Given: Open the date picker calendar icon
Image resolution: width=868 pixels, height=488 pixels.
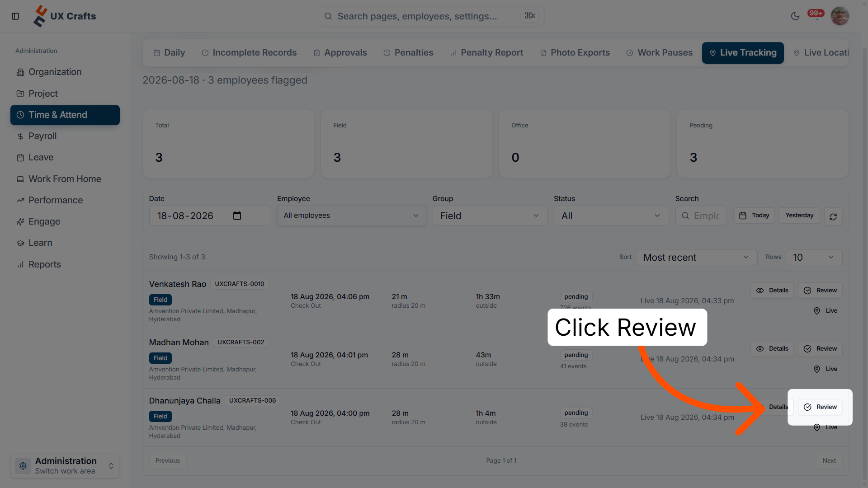Looking at the screenshot, I should 237,216.
